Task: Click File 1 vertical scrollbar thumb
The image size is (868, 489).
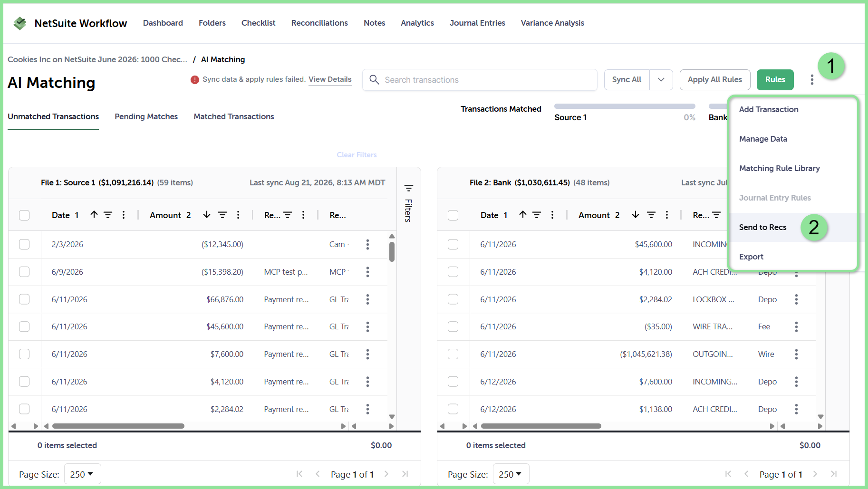Action: click(x=392, y=252)
